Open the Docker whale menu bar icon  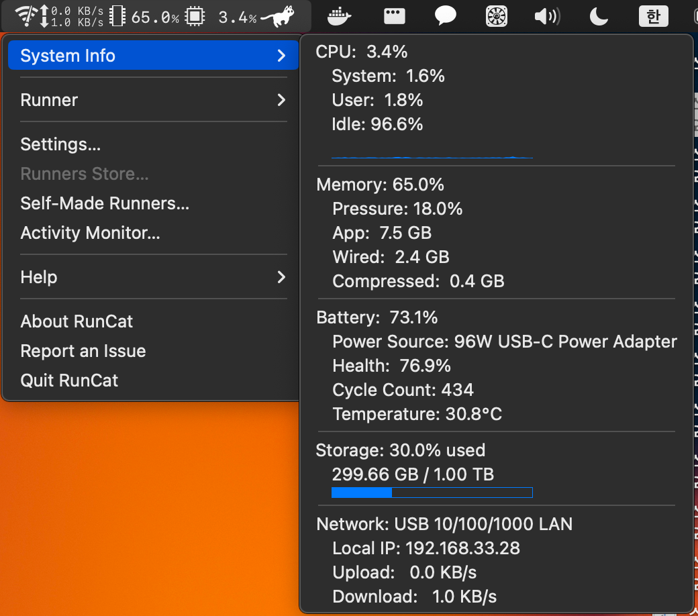[x=339, y=17]
